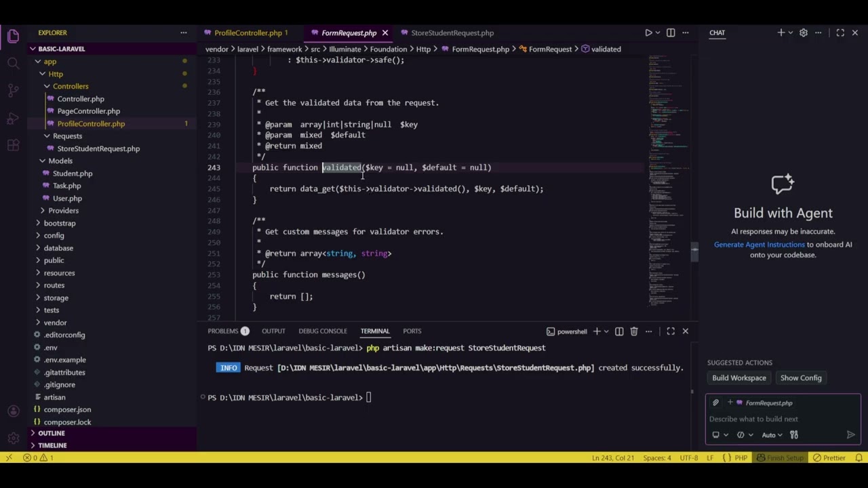Open run button dropdown arrow
The image size is (868, 488).
coord(658,33)
